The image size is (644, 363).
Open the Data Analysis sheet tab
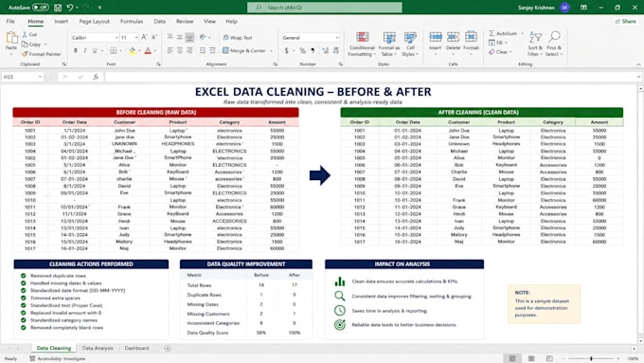click(x=98, y=348)
